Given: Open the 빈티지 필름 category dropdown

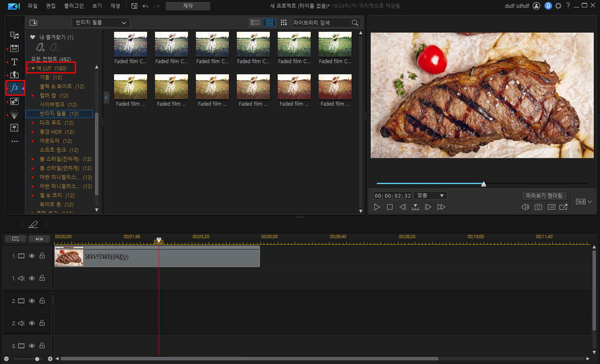Looking at the screenshot, I should (x=100, y=23).
